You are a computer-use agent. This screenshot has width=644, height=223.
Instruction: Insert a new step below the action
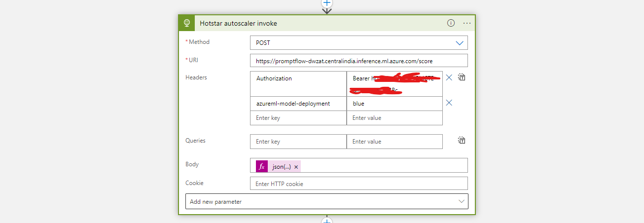point(327,221)
